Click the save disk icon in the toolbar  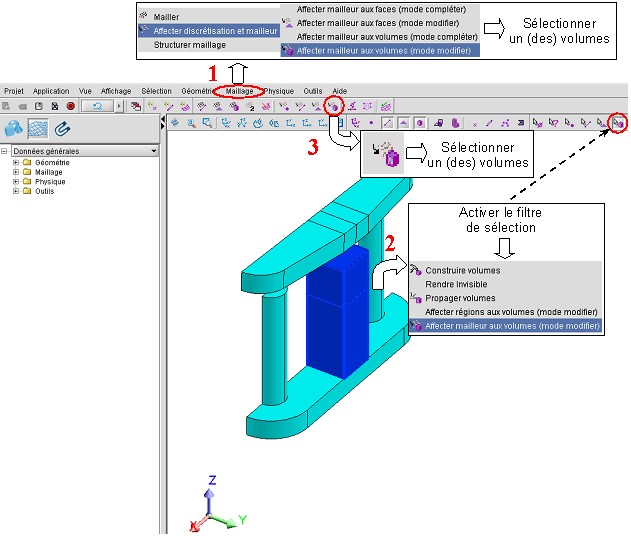click(39, 105)
